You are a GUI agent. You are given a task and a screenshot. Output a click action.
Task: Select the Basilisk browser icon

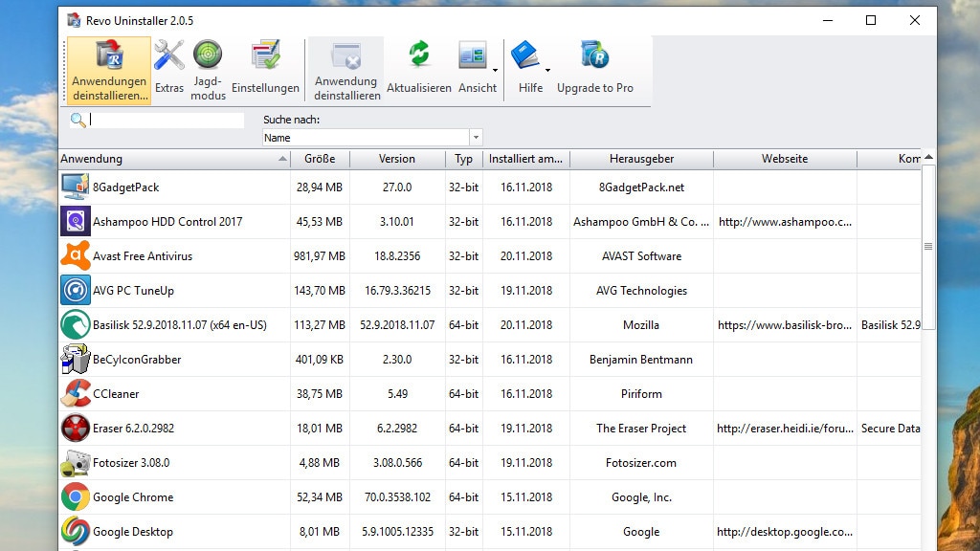75,325
